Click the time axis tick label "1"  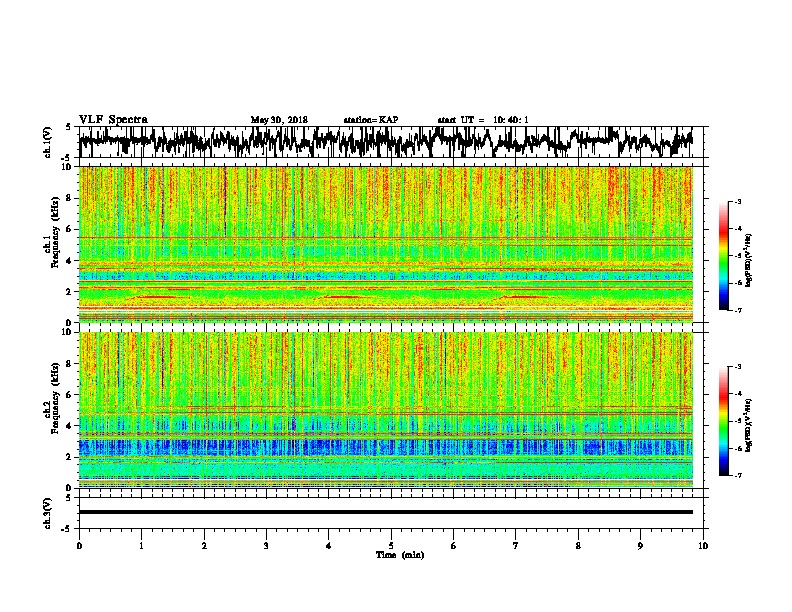click(x=141, y=546)
